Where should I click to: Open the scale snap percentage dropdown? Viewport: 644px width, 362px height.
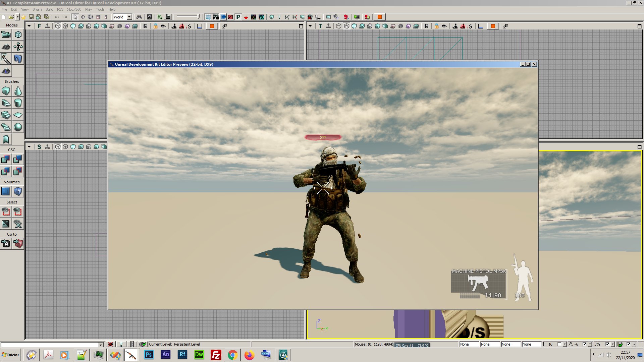click(x=613, y=344)
